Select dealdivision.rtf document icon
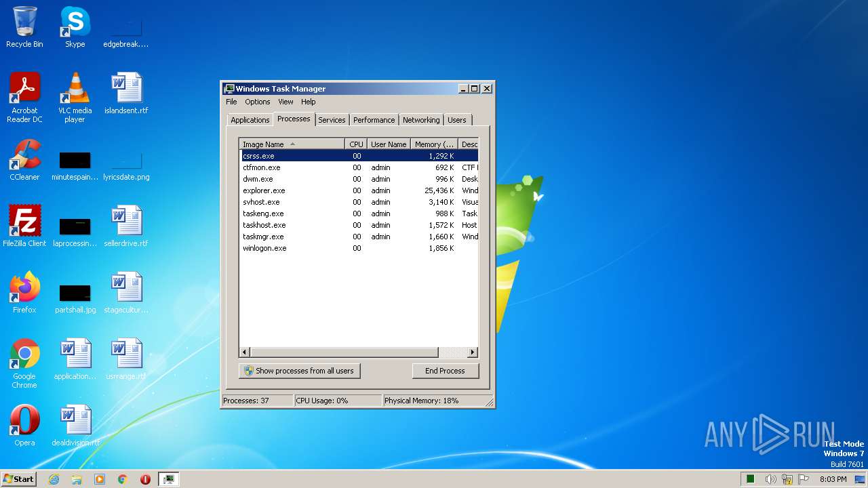Image resolution: width=868 pixels, height=488 pixels. [x=75, y=426]
